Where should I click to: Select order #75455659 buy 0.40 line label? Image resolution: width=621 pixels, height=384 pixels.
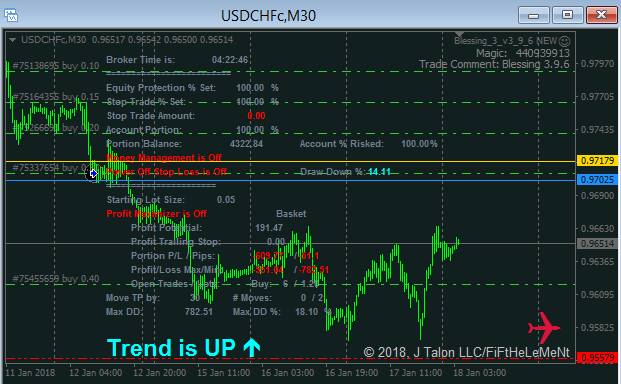55,279
